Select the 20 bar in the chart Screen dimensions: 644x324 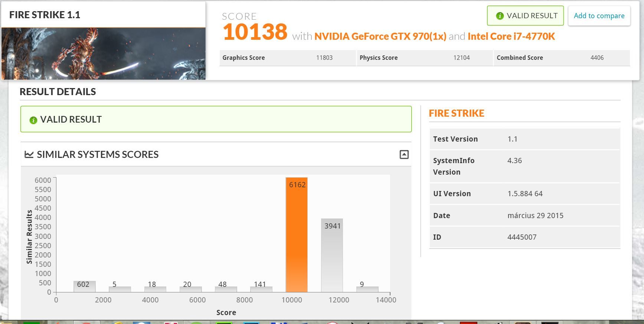pyautogui.click(x=190, y=289)
